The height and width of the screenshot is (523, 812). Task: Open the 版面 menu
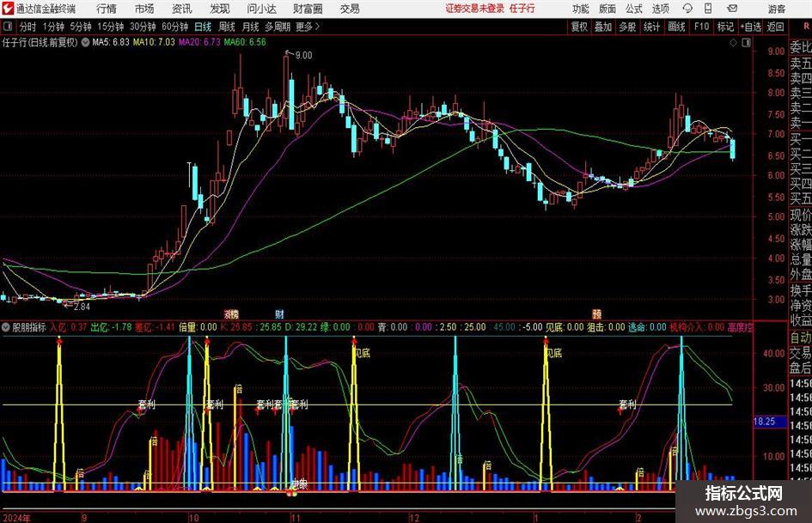coord(607,9)
